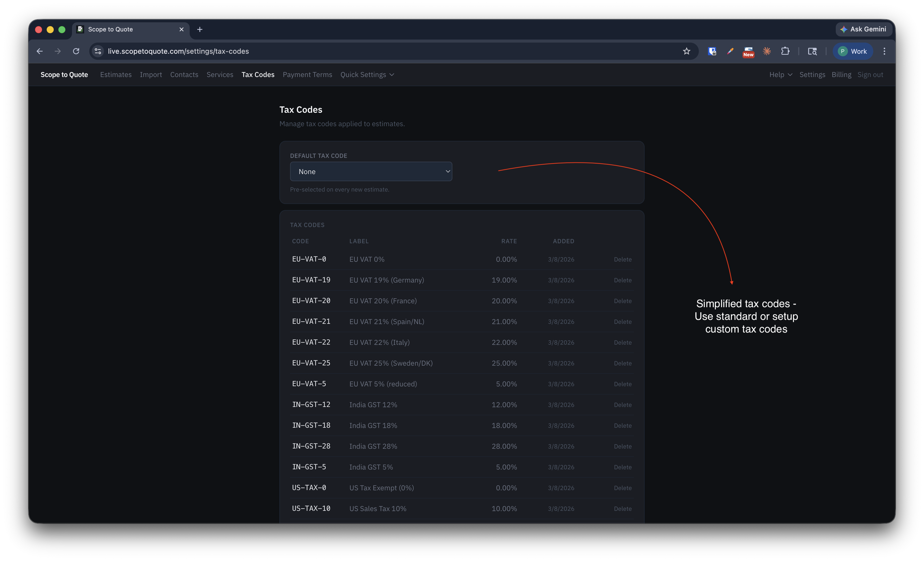Open a new browser tab
Image resolution: width=924 pixels, height=561 pixels.
click(200, 29)
